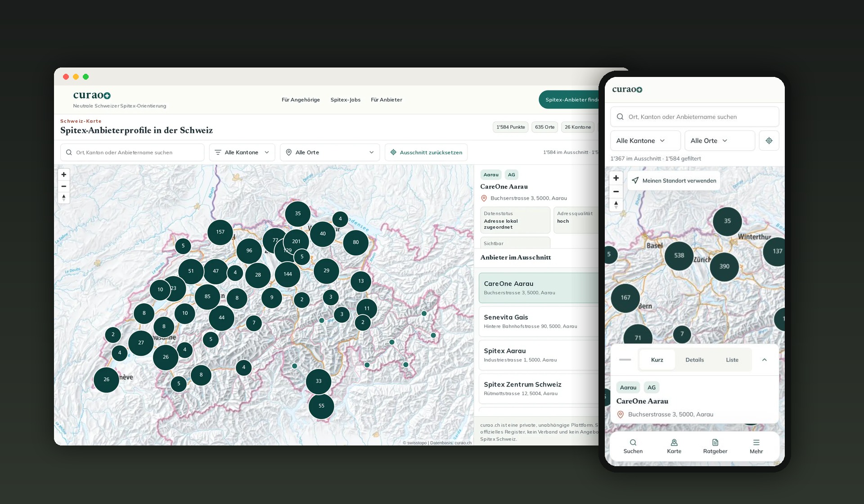864x504 pixels.
Task: Open the Senevita Gais provider card
Action: (x=539, y=321)
